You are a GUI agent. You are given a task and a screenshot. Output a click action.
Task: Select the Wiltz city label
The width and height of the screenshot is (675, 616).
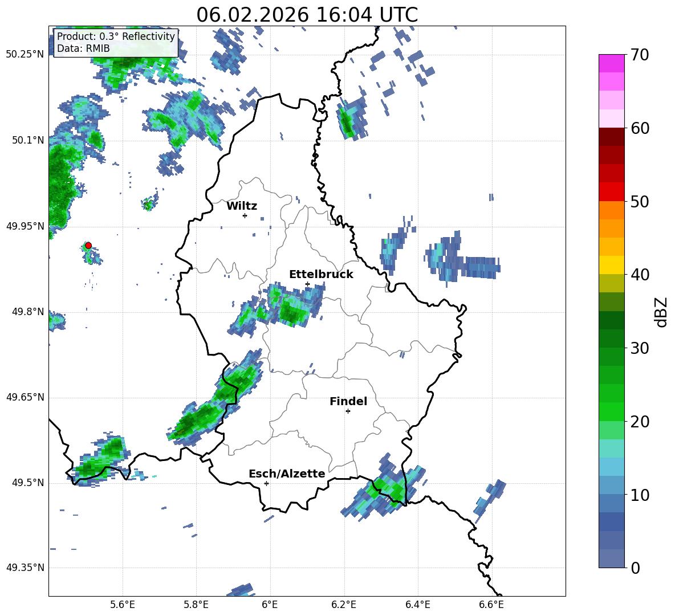[x=242, y=206]
